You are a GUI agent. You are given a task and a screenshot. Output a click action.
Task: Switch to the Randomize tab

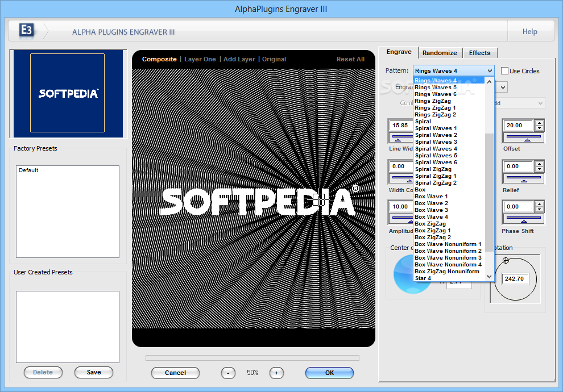coord(440,53)
